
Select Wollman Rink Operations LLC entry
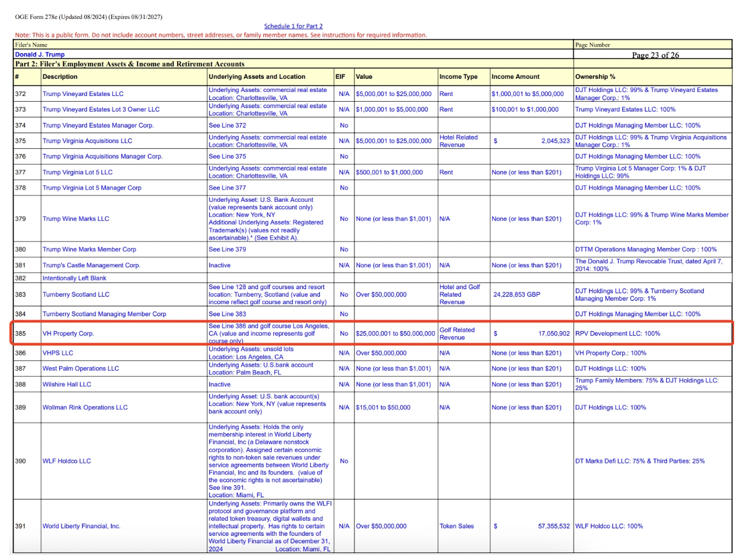tap(85, 408)
